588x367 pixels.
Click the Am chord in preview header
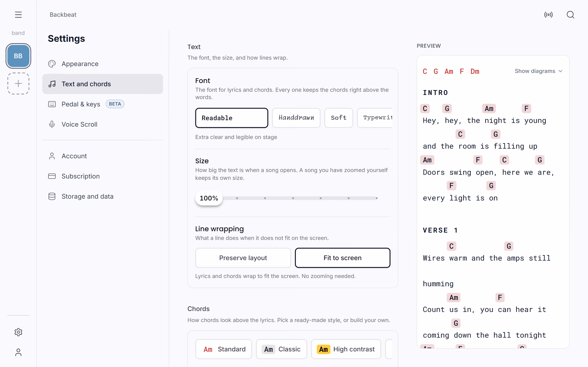449,71
